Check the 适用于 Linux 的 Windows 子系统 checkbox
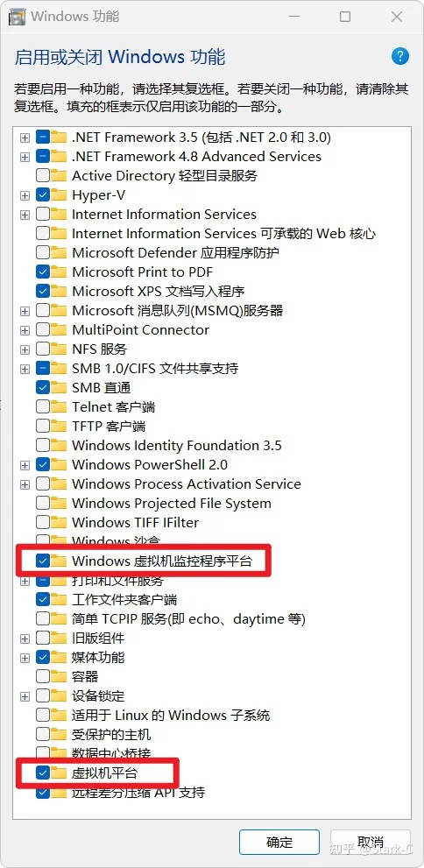Screen dimensions: 424x868 43,715
